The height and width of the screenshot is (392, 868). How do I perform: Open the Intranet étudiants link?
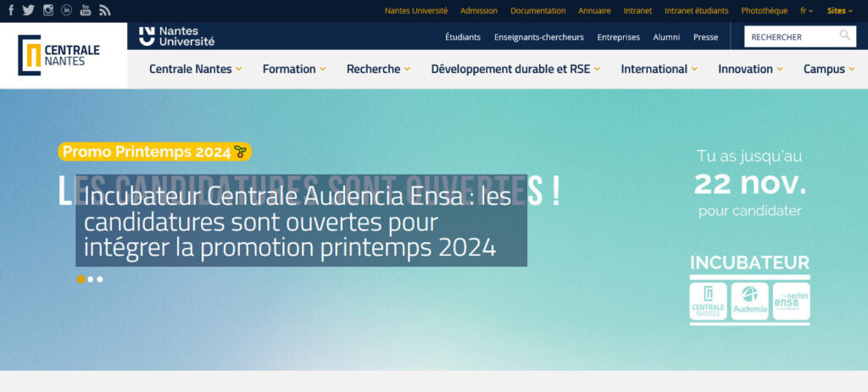[697, 10]
